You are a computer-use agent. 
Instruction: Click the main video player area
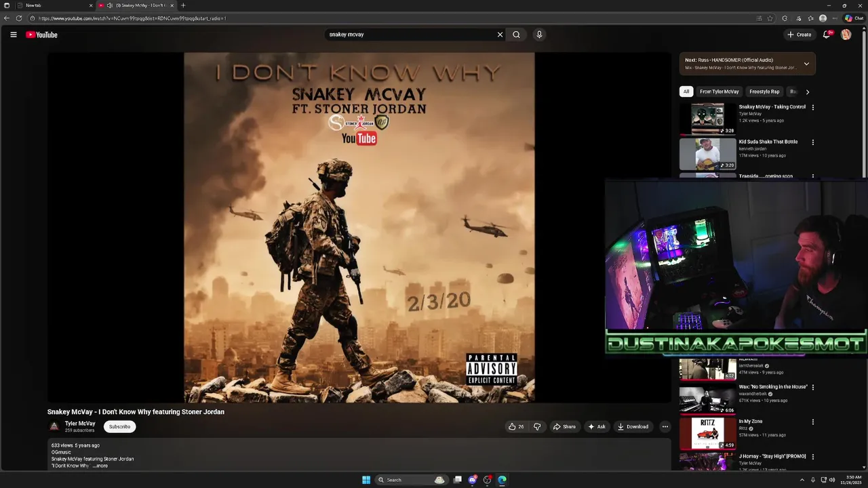[x=359, y=228]
